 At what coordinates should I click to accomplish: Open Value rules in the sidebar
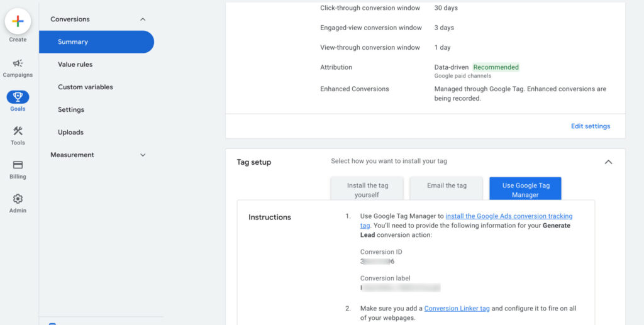click(75, 65)
